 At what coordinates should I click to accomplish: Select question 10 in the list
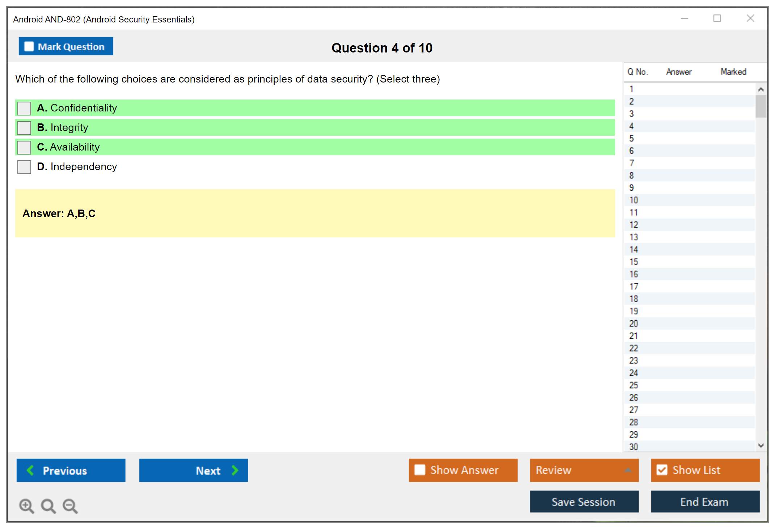coord(634,200)
